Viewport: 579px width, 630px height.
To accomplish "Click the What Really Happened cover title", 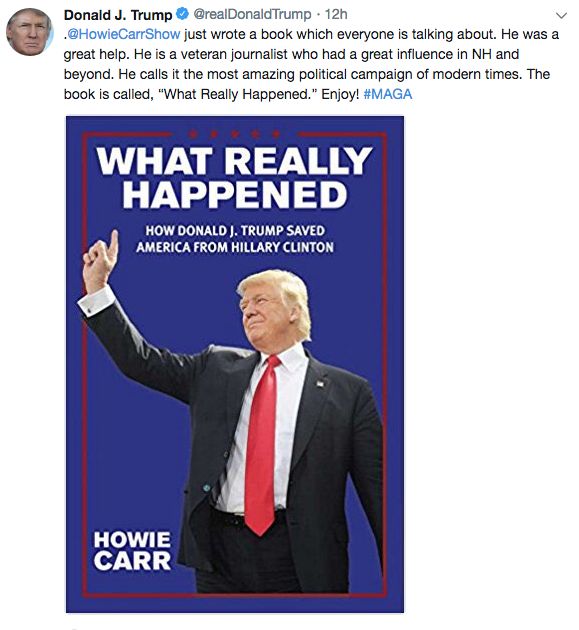I will coord(235,177).
